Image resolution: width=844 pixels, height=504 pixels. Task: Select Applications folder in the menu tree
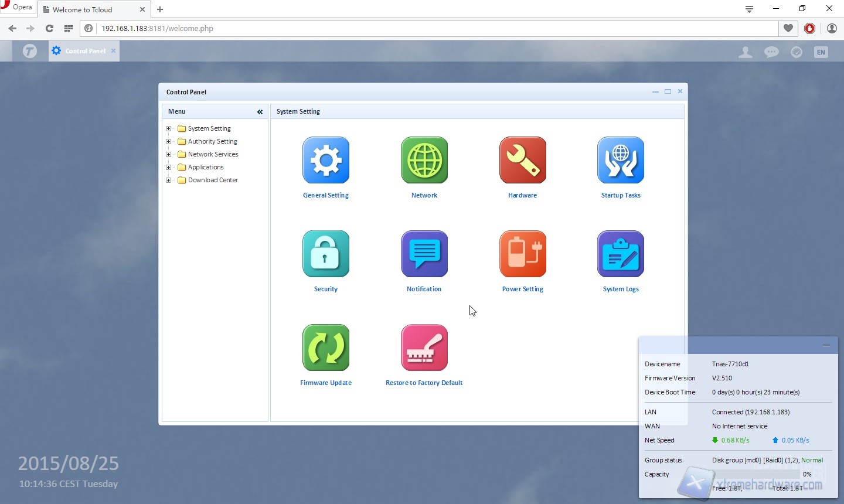(205, 167)
